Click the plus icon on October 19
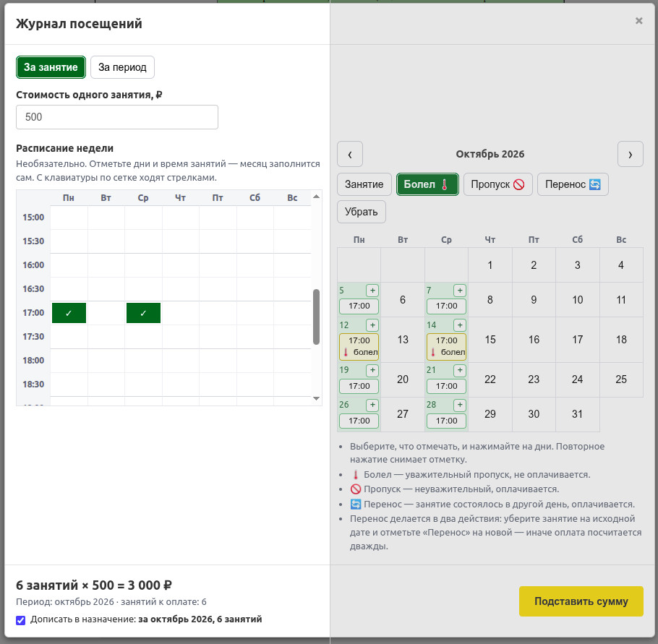This screenshot has width=658, height=644. (372, 371)
